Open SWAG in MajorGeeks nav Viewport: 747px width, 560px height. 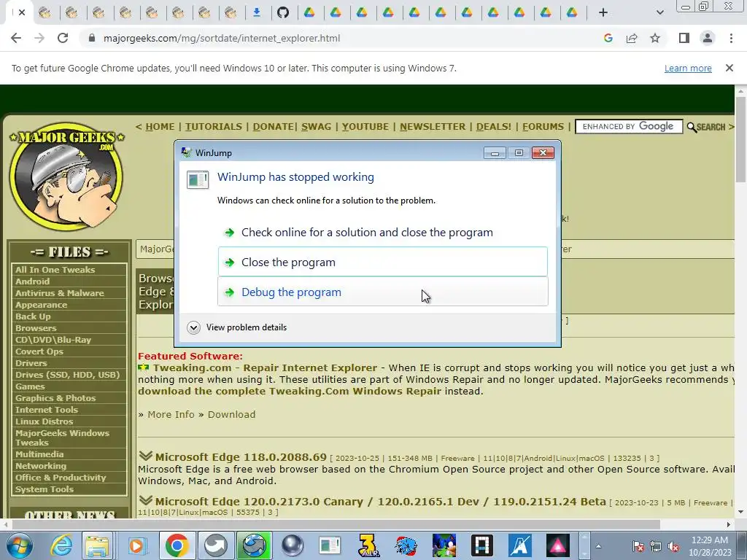pyautogui.click(x=317, y=127)
